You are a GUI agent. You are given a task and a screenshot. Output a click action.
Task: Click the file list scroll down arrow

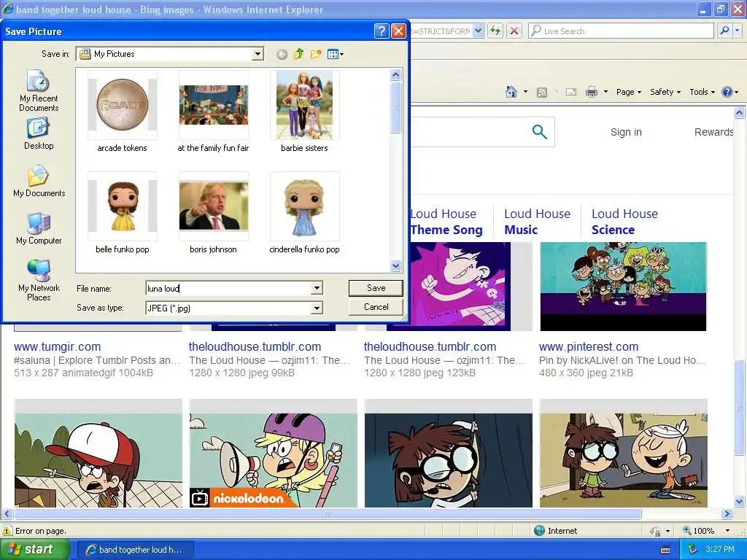396,265
